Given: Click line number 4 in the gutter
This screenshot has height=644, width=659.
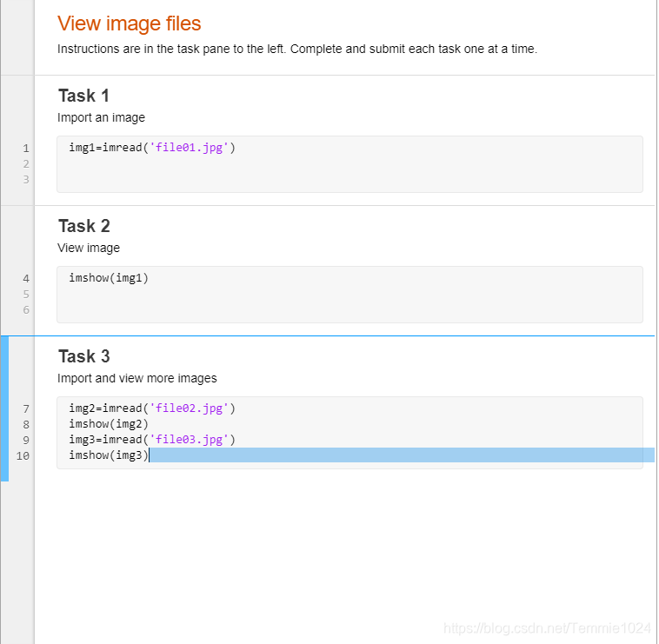Looking at the screenshot, I should pyautogui.click(x=26, y=279).
